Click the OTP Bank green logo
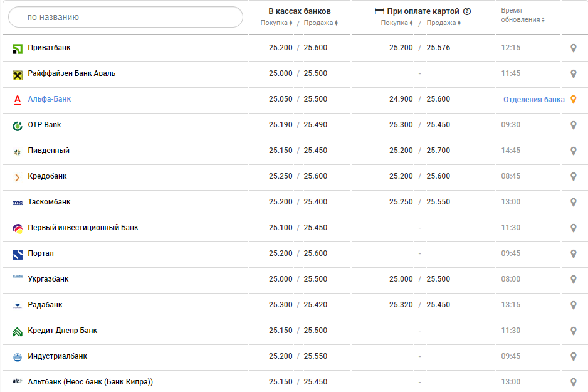588x392 pixels. [x=18, y=125]
